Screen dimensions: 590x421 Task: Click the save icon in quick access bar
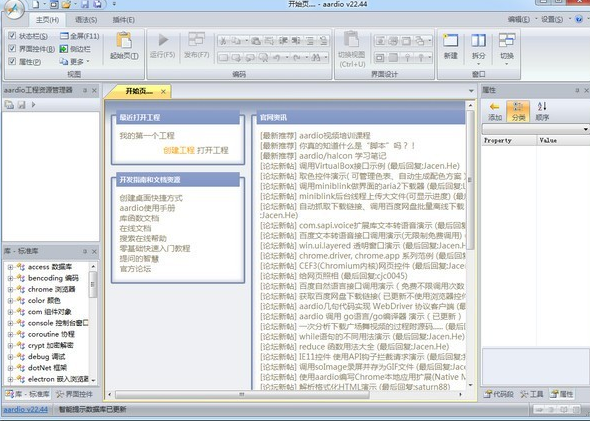[x=85, y=4]
